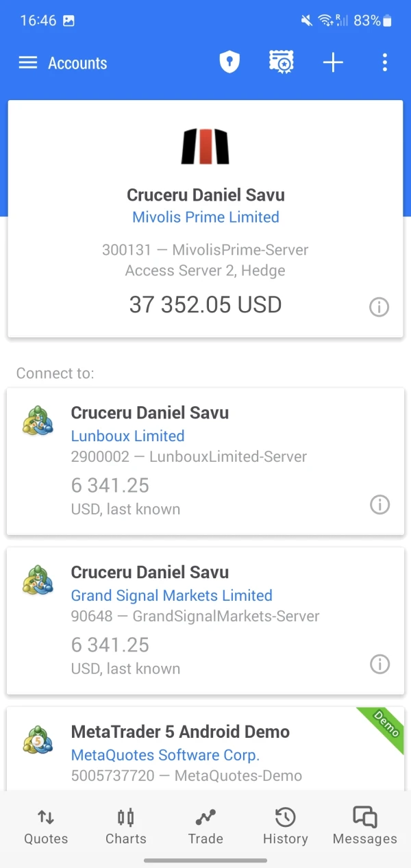The image size is (411, 868).
Task: Go to the Trade tab
Action: point(206,826)
